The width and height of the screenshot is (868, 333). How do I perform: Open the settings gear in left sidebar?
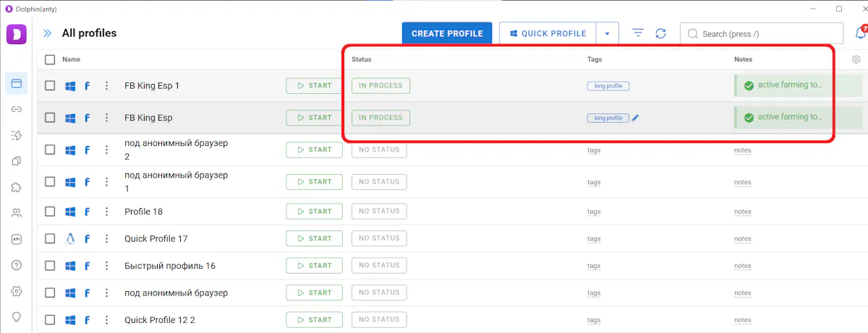[x=16, y=291]
